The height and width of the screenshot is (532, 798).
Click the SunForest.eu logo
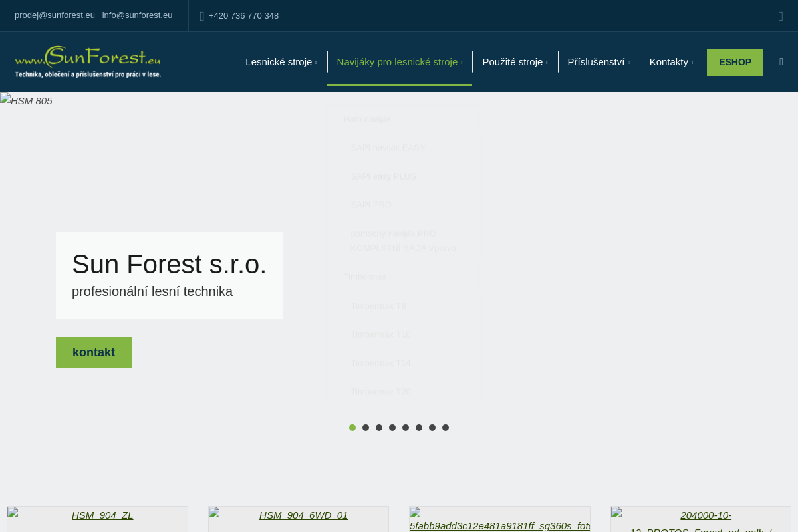point(88,62)
